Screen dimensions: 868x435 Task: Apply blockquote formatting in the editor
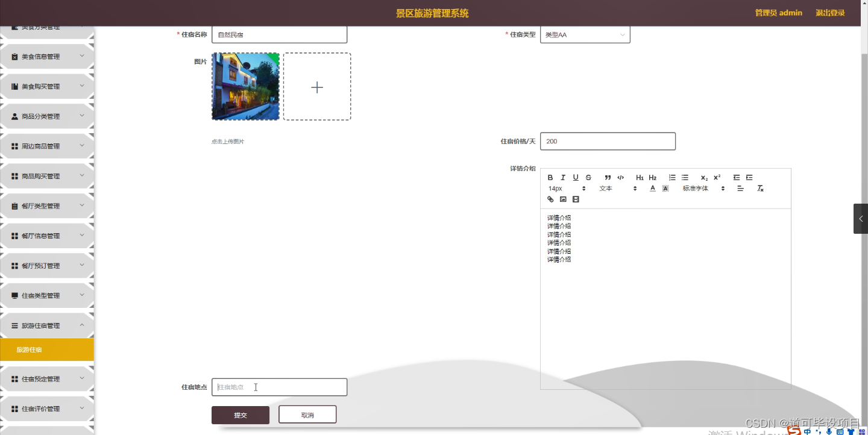pyautogui.click(x=608, y=177)
